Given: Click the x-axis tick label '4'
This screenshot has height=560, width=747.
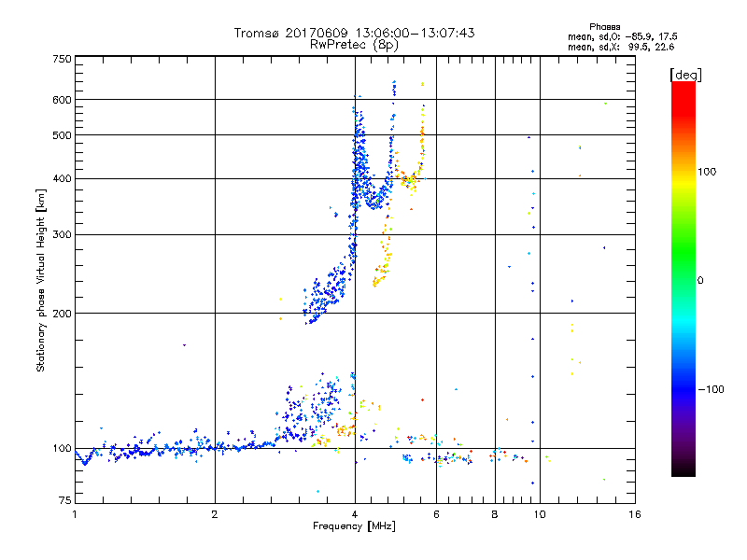Looking at the screenshot, I should 355,514.
